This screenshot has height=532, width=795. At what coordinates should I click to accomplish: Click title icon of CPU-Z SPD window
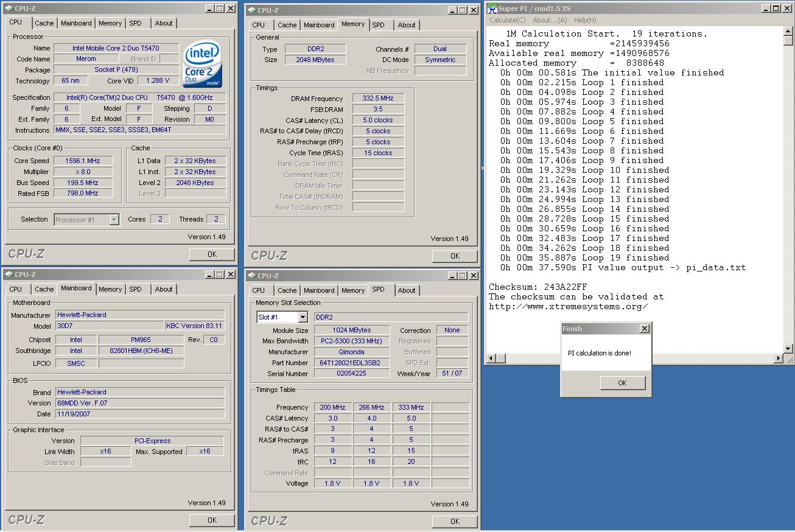(251, 276)
